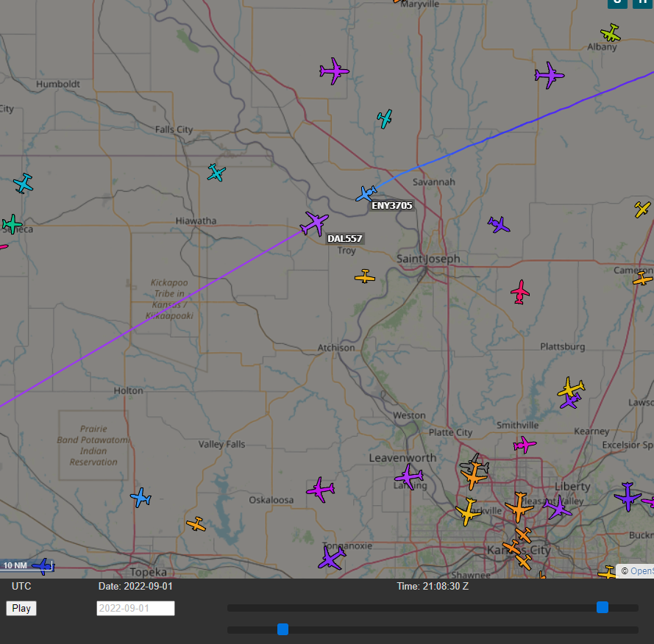Select the orange plane southwest of Oskaloosa

coord(196,524)
